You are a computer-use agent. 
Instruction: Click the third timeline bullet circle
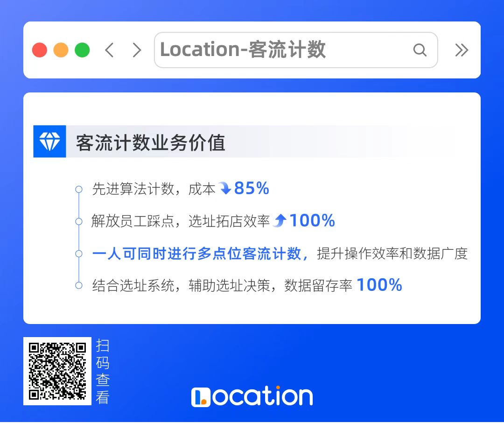(79, 254)
